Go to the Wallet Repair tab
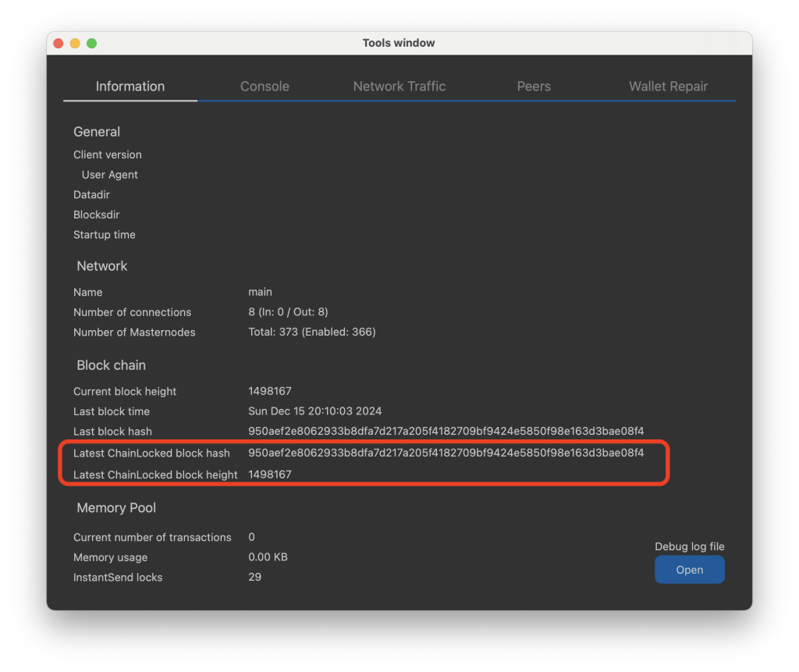 point(668,86)
